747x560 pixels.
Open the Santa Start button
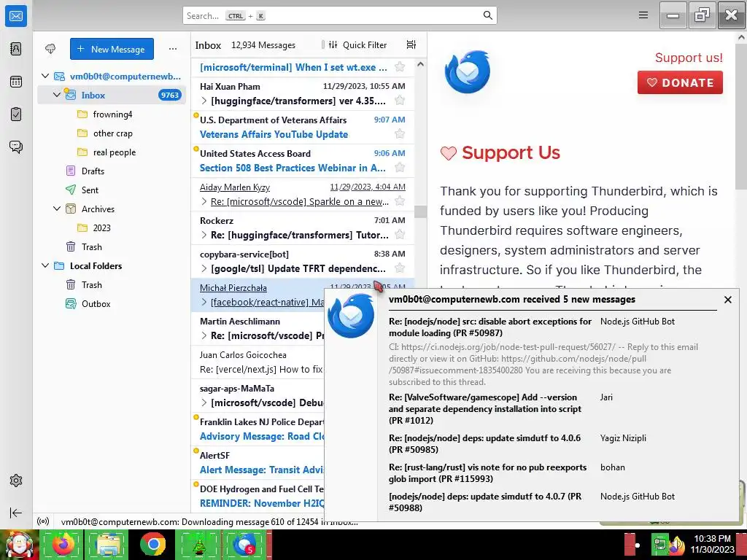click(x=19, y=545)
